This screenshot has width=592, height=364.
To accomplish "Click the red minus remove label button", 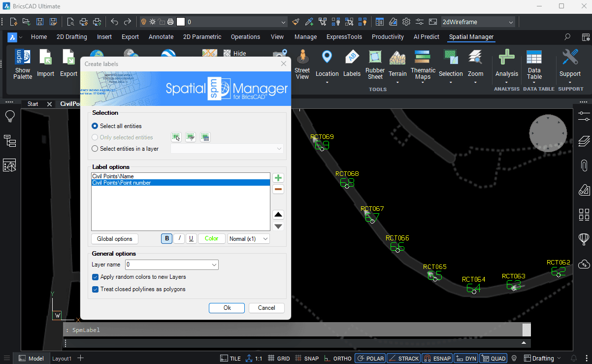I will (278, 189).
